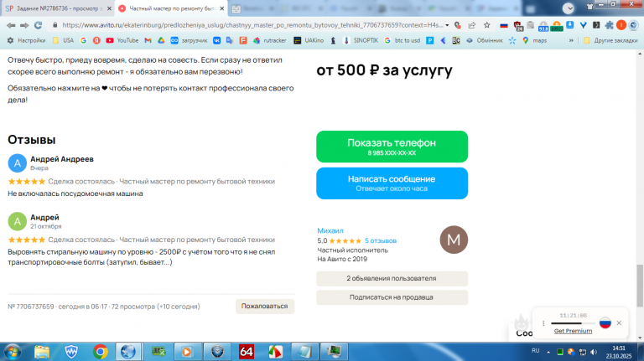The height and width of the screenshot is (361, 644).
Task: Open the Gmail bookmark icon
Action: pyautogui.click(x=148, y=40)
